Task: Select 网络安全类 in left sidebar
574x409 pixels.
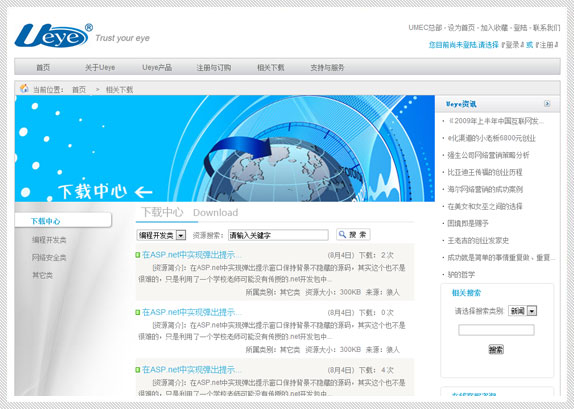Action: [49, 258]
